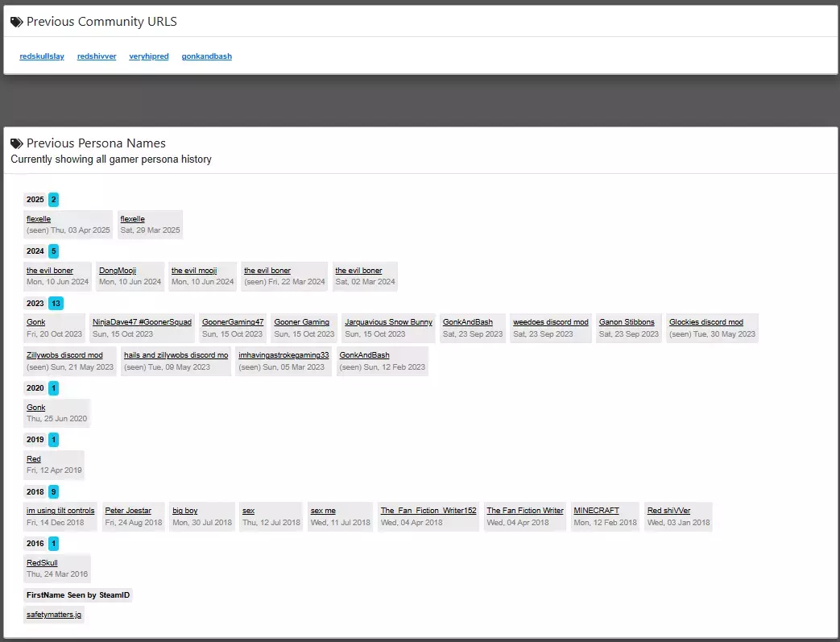The width and height of the screenshot is (840, 642).
Task: Click the GoonerGaming47 persona name
Action: 233,322
